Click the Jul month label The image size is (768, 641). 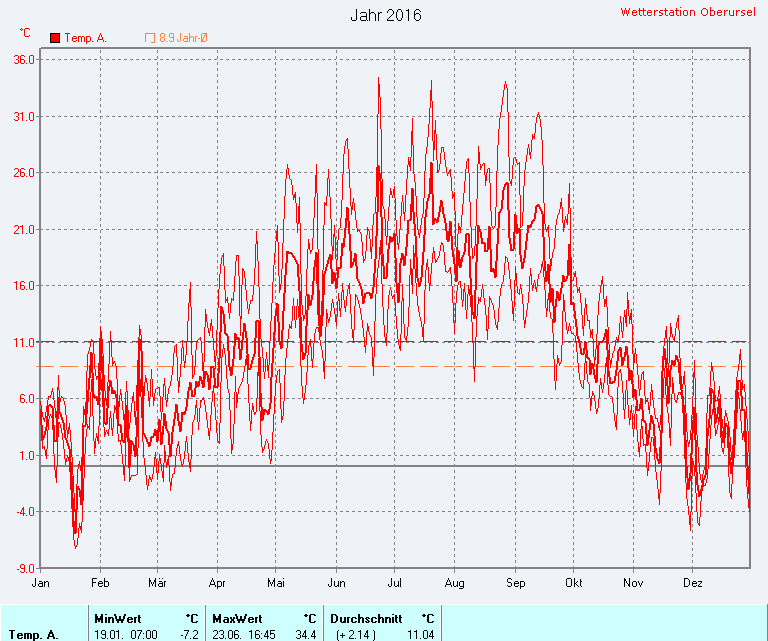coord(395,583)
